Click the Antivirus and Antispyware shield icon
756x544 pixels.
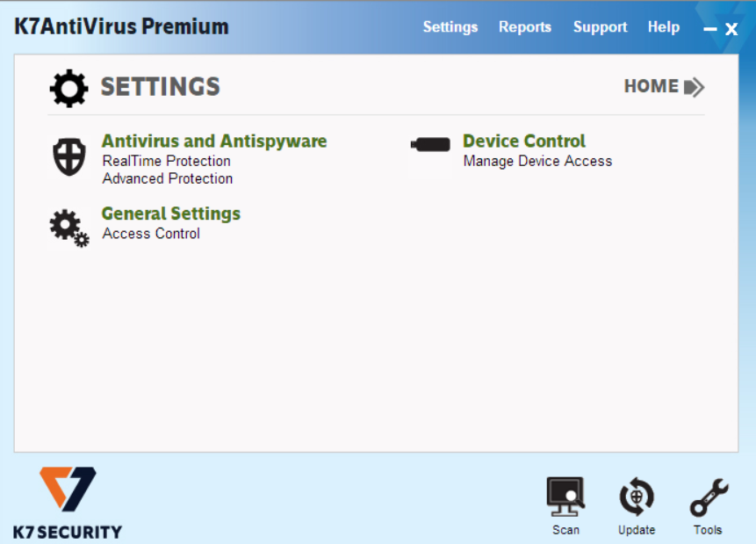pyautogui.click(x=68, y=156)
